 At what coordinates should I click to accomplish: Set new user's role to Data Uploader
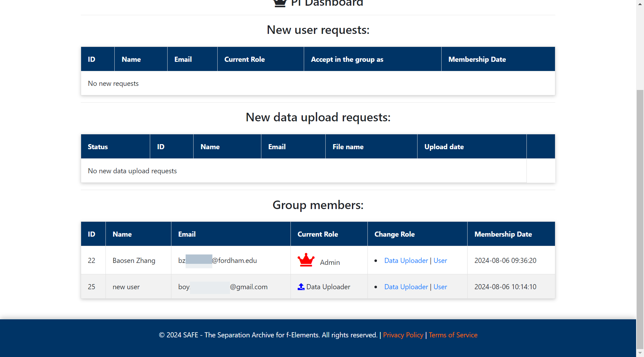[406, 287]
